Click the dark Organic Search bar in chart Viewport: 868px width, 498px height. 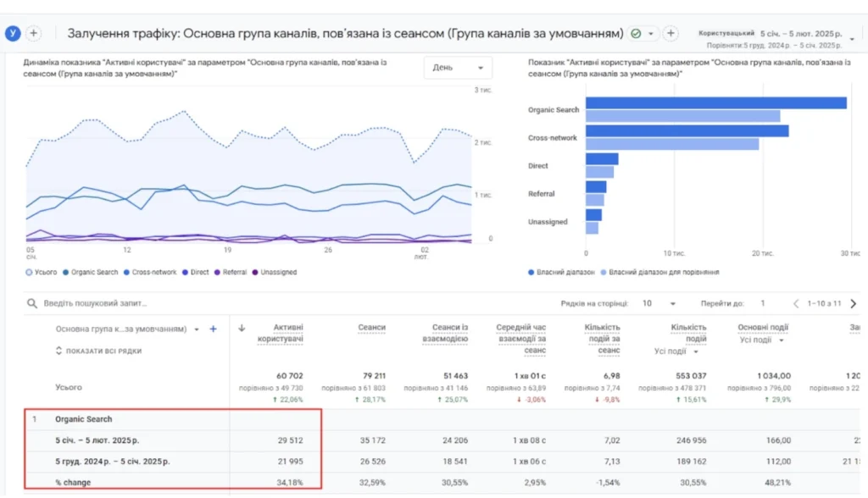pyautogui.click(x=715, y=103)
